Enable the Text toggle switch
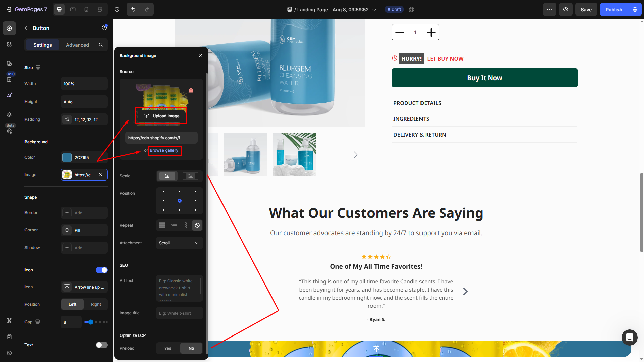Screen dimensions: 644x362 click(x=101, y=345)
